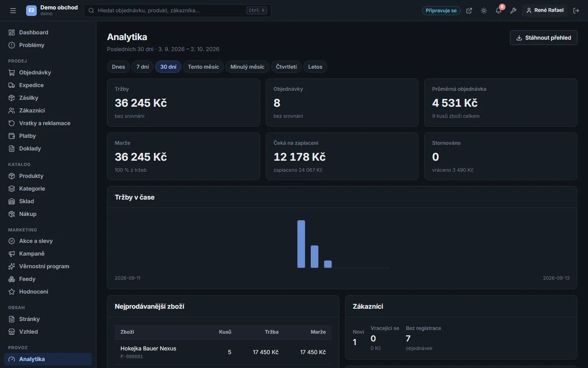Viewport: 588px width, 368px height.
Task: Open Problémy in sidebar
Action: pos(48,45)
